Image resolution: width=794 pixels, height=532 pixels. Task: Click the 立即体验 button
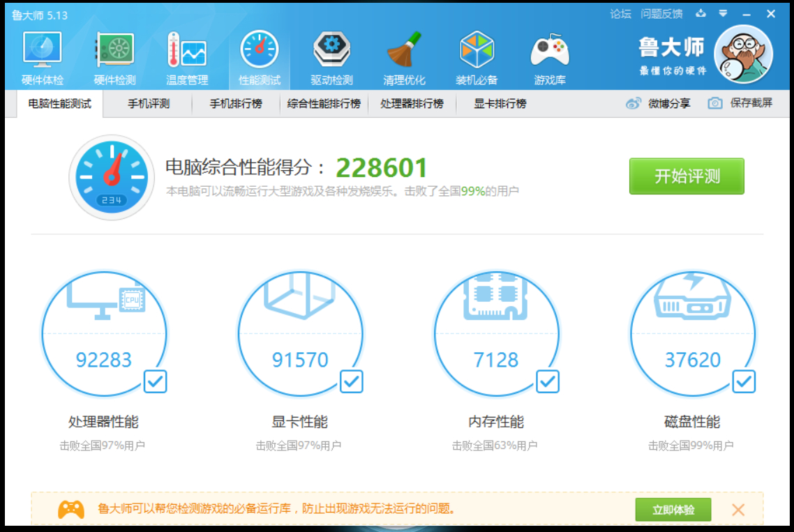click(x=673, y=510)
